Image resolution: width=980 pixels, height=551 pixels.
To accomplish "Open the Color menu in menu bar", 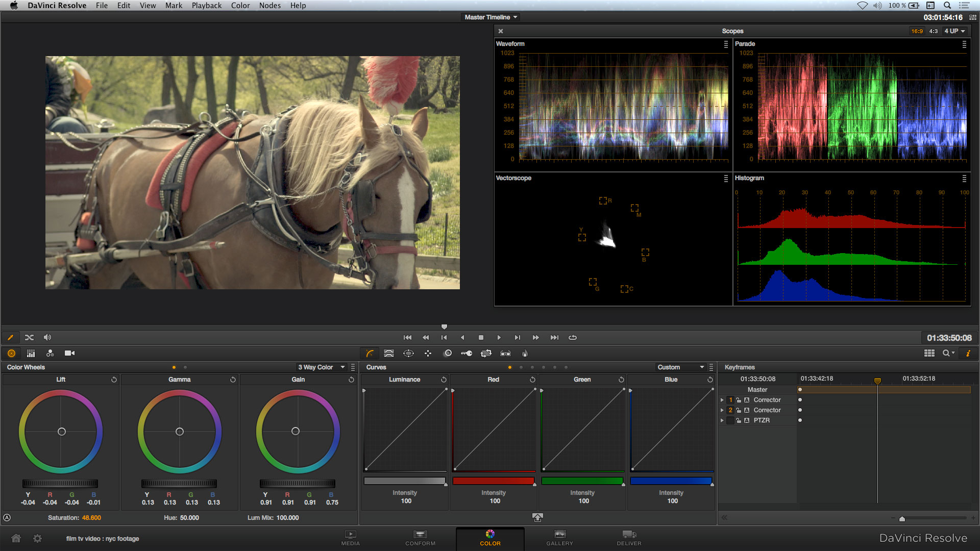I will (240, 5).
